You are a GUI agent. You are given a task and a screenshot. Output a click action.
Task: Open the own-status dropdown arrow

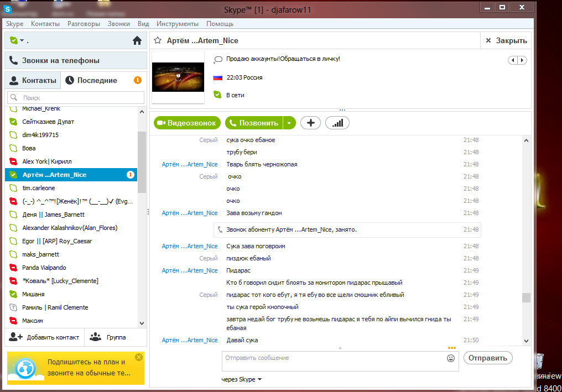(22, 40)
